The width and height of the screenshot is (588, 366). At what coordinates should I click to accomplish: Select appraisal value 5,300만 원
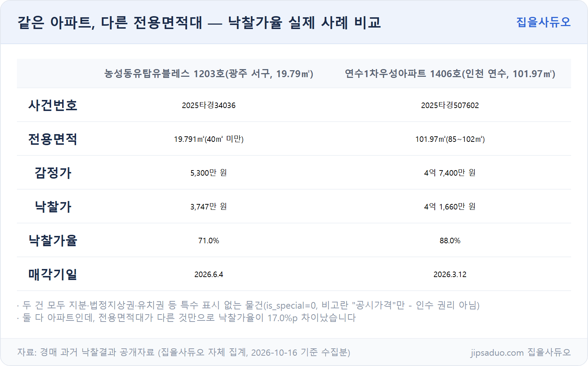coord(209,173)
